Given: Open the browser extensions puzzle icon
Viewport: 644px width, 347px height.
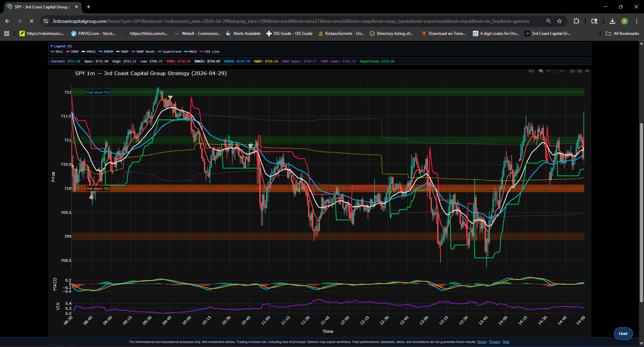Looking at the screenshot, I should (x=576, y=21).
